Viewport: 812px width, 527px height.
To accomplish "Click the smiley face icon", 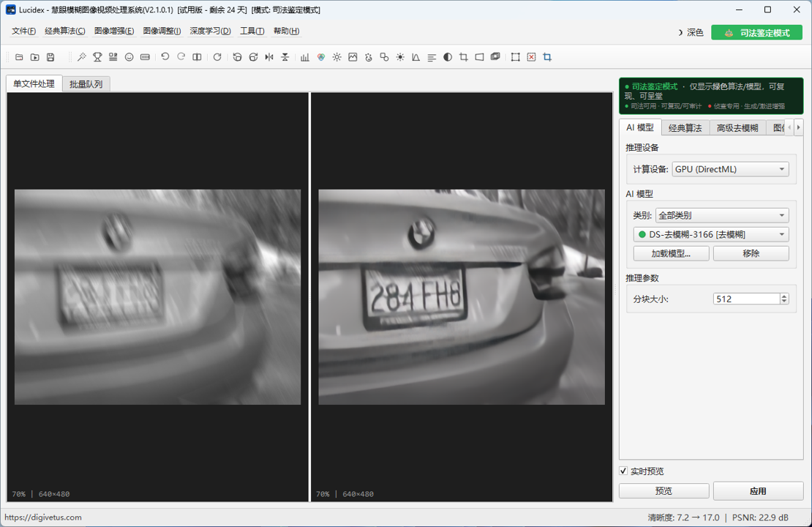I will point(129,57).
